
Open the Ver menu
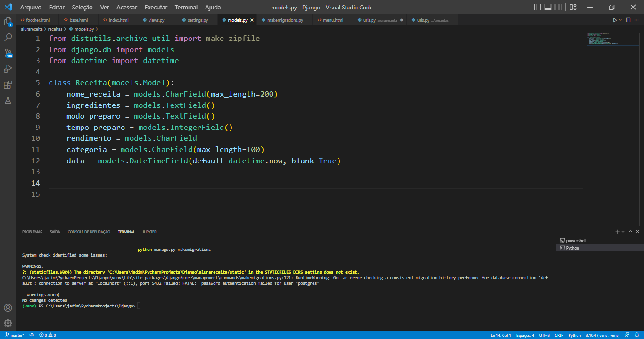pos(105,7)
